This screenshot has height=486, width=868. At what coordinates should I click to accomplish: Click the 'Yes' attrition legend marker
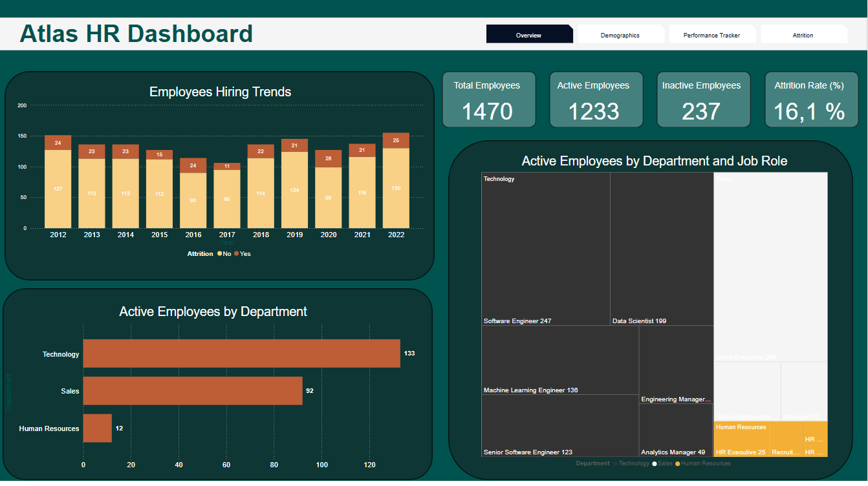tap(237, 254)
